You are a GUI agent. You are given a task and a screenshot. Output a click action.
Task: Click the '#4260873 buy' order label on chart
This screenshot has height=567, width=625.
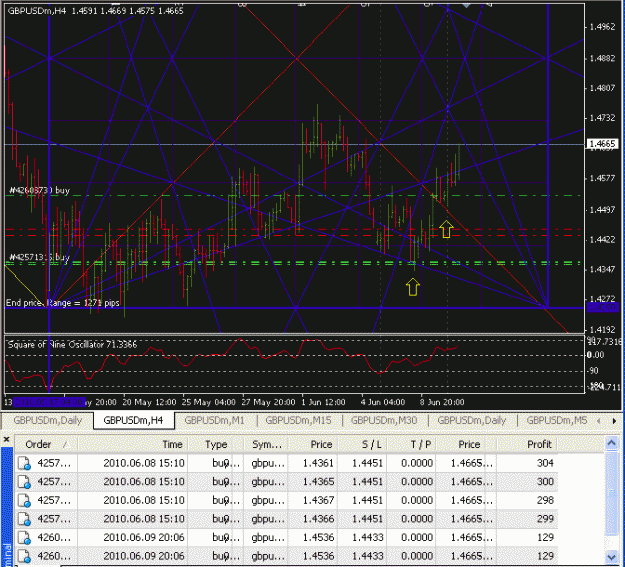(x=39, y=191)
